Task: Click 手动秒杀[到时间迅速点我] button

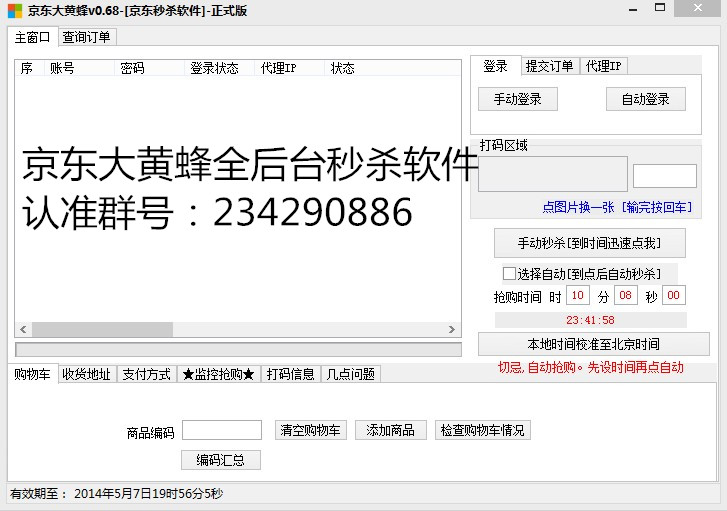Action: 589,243
